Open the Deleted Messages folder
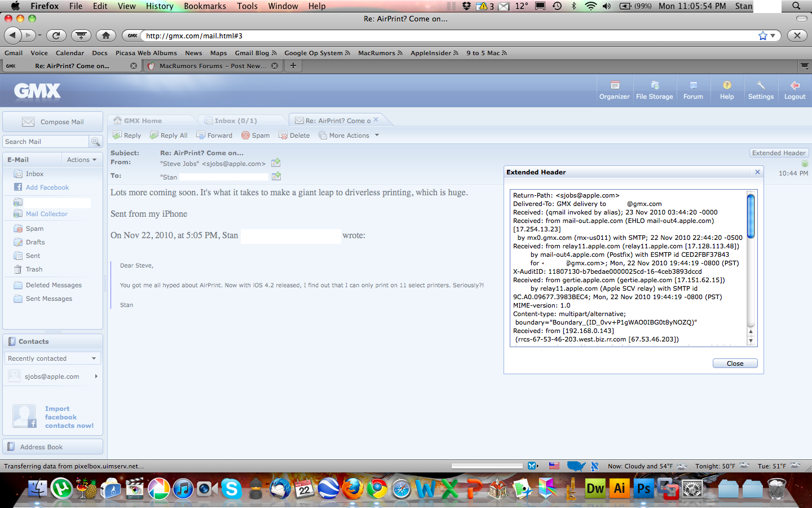Screen dimensions: 812x508 pos(54,285)
